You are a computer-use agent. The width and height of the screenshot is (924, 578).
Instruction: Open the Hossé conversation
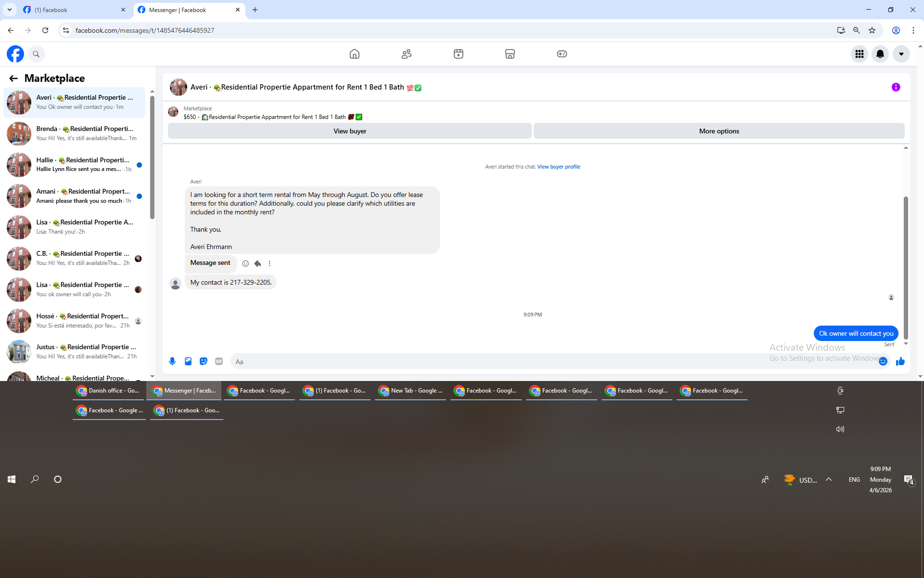pyautogui.click(x=75, y=321)
